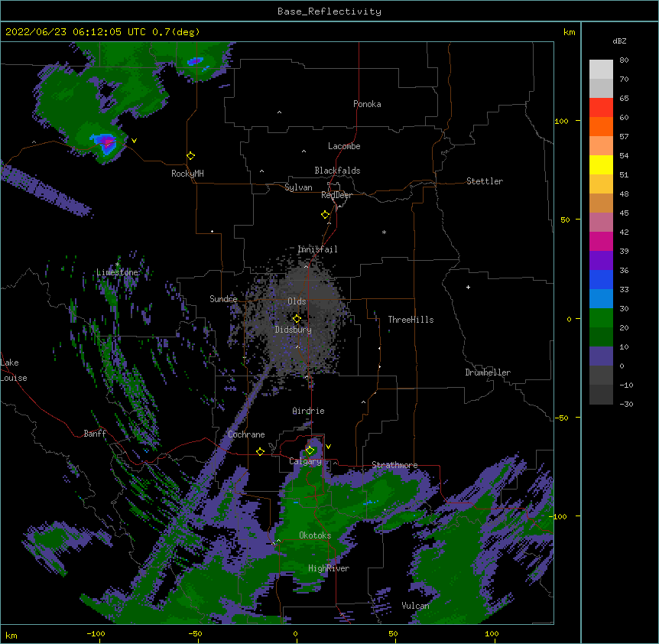
Task: Click the km unit label at bottom left
Action: coord(11,635)
